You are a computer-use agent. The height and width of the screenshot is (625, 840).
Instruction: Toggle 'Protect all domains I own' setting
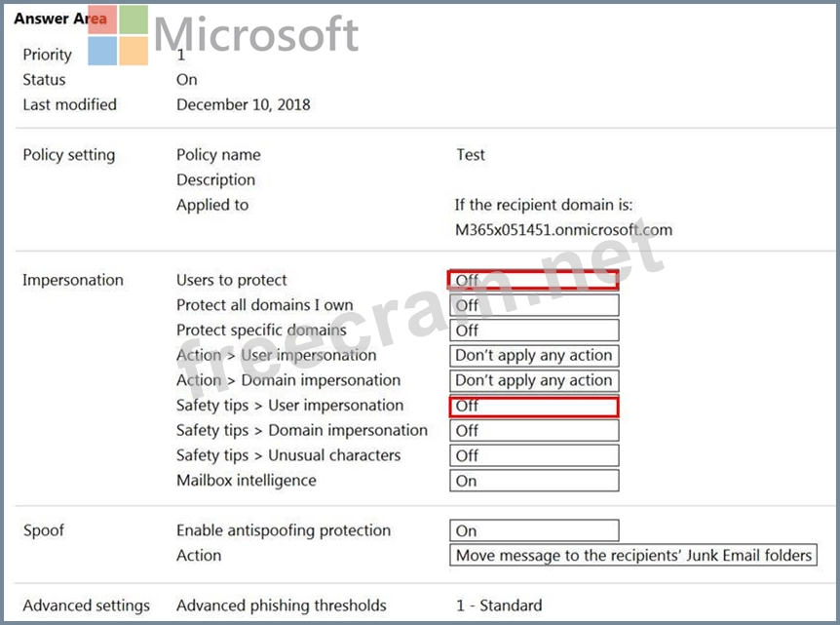point(533,305)
